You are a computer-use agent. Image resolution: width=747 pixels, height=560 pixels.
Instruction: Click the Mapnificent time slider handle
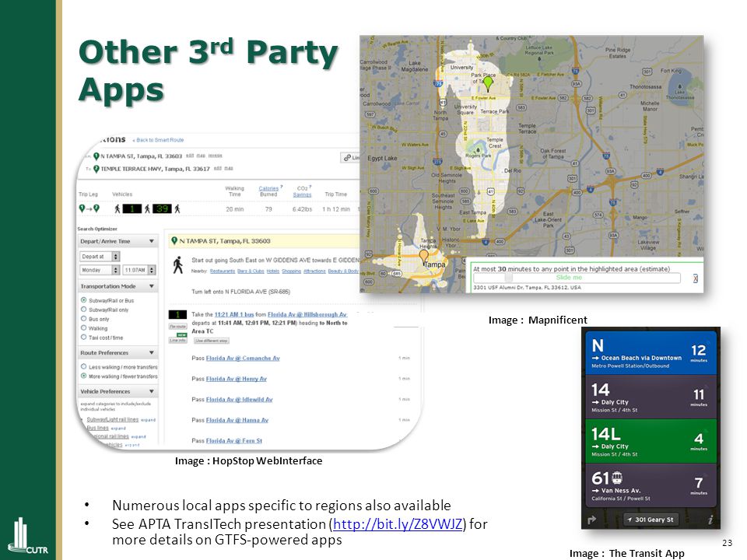coord(509,278)
